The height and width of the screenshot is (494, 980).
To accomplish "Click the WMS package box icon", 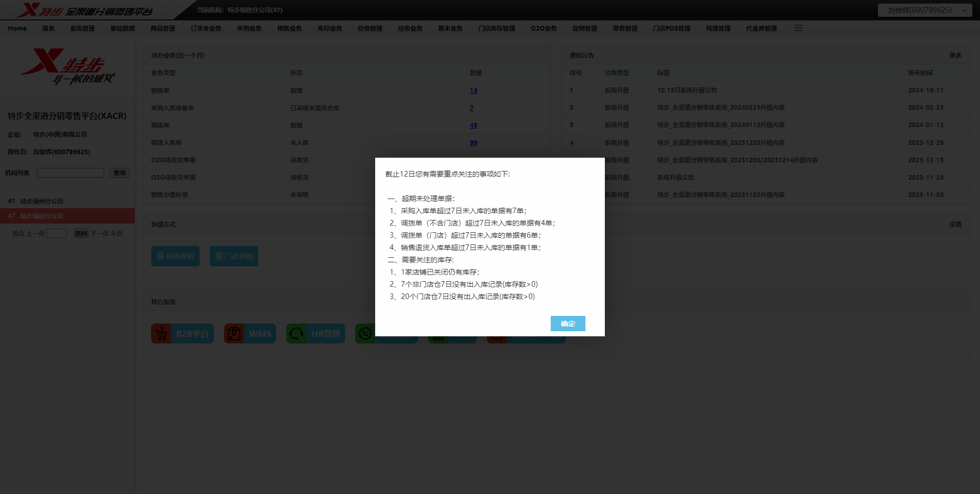I will click(234, 334).
